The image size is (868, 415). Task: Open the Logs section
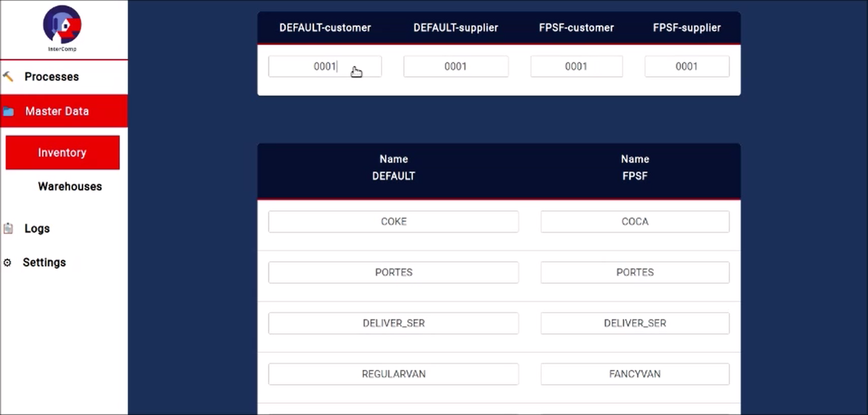37,228
